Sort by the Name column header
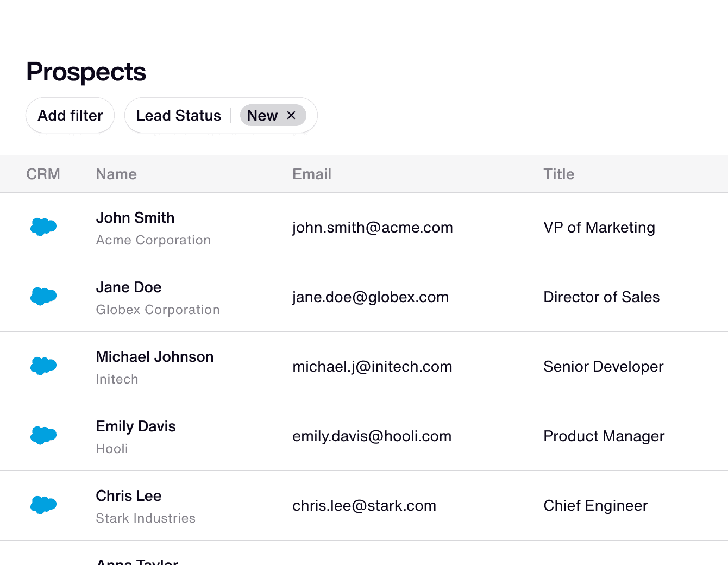This screenshot has height=565, width=728. [116, 174]
